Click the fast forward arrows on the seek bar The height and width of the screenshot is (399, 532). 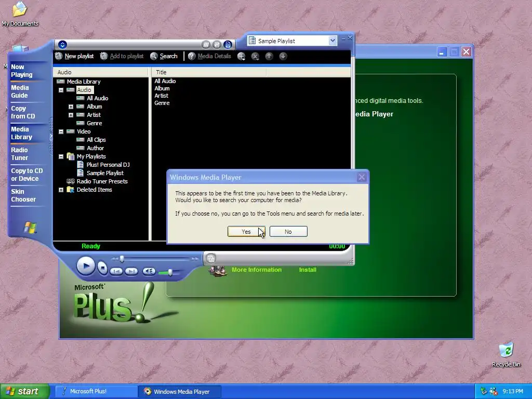point(195,259)
